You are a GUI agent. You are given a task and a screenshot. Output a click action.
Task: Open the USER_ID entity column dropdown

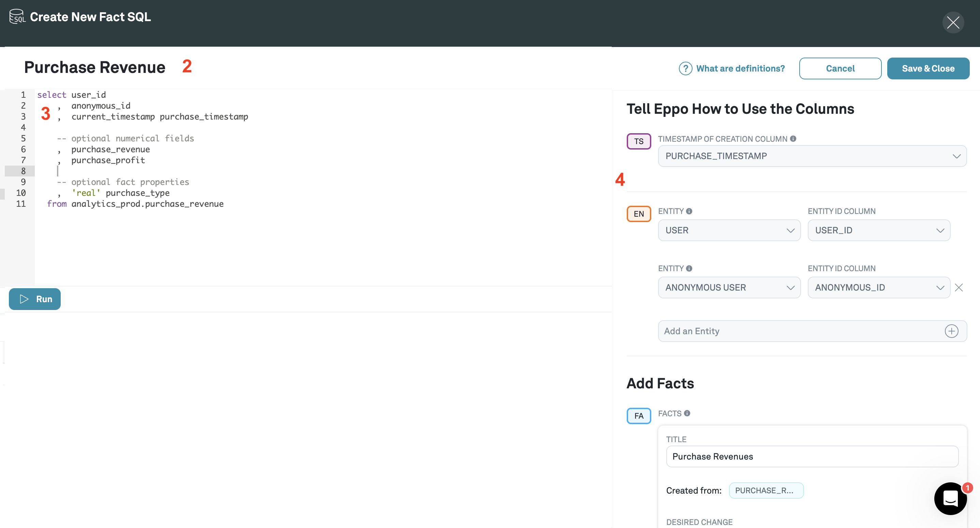click(878, 230)
